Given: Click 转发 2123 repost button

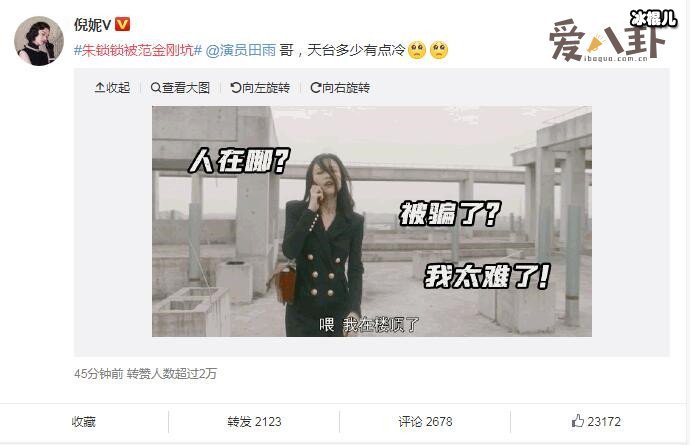Looking at the screenshot, I should (x=254, y=422).
